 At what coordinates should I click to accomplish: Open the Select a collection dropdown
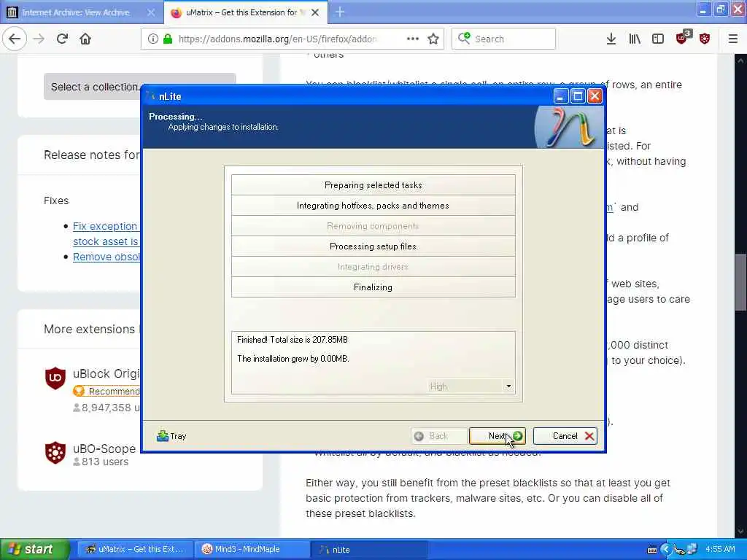(140, 87)
